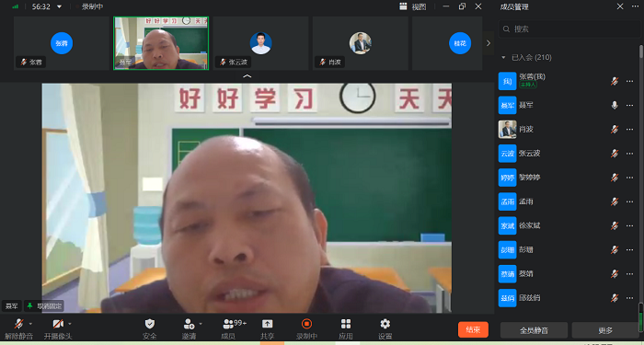Open Settings gear in toolbar
Screen dimensions: 644x345
coord(385,324)
